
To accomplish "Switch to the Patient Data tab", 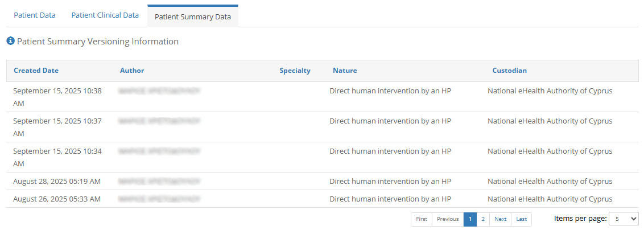I will 35,15.
